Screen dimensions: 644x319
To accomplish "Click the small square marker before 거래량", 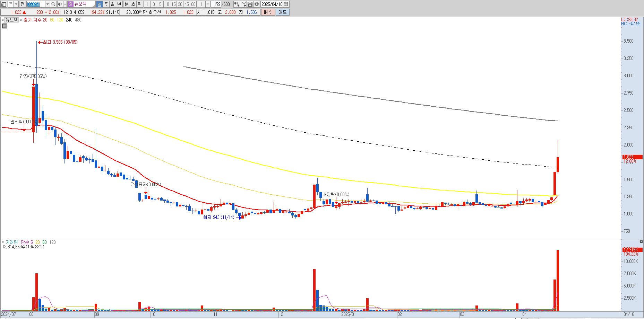I will click(x=2, y=242).
